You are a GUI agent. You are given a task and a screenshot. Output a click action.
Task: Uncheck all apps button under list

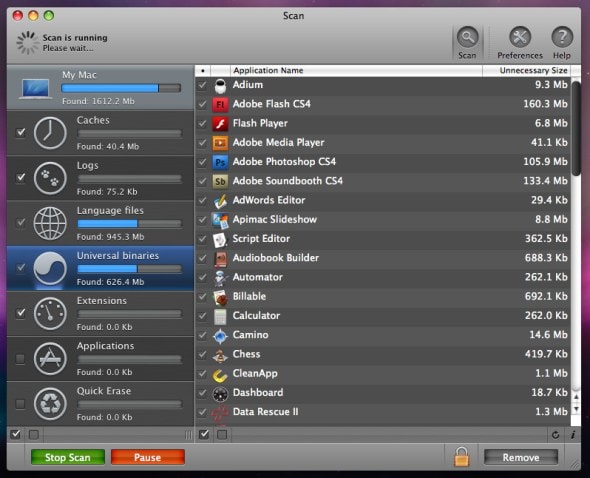[222, 435]
